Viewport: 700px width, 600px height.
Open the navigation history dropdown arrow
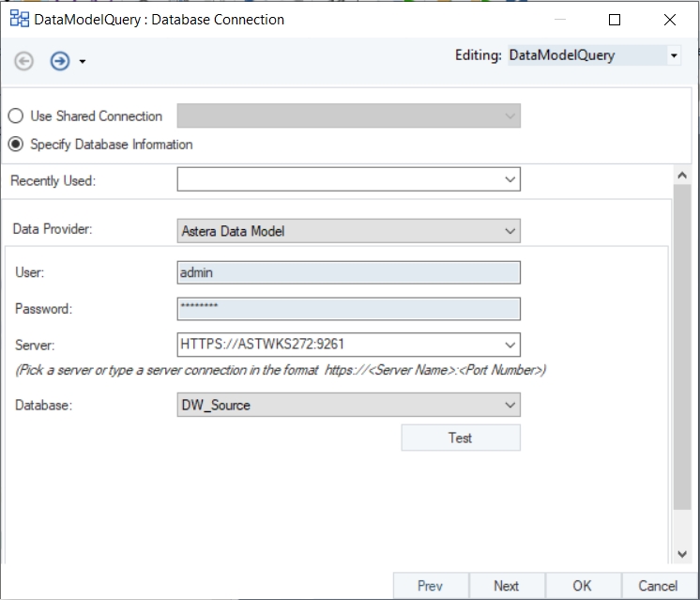coord(83,62)
